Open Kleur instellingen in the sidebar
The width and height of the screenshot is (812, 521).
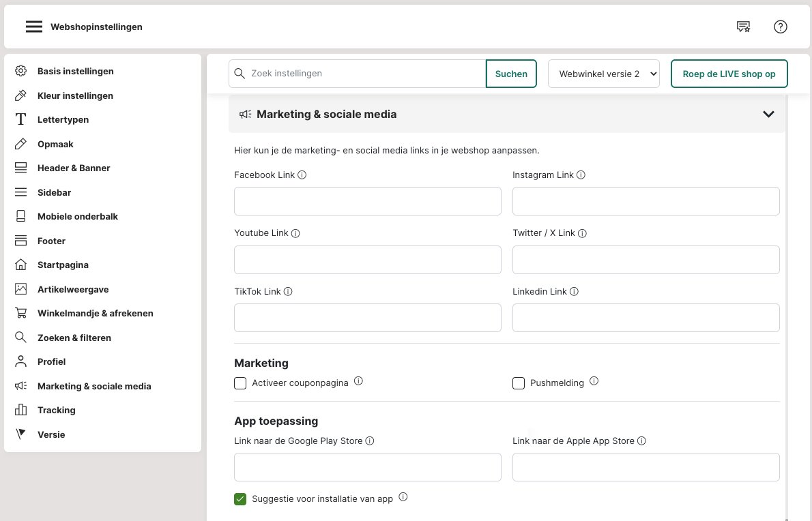coord(75,96)
